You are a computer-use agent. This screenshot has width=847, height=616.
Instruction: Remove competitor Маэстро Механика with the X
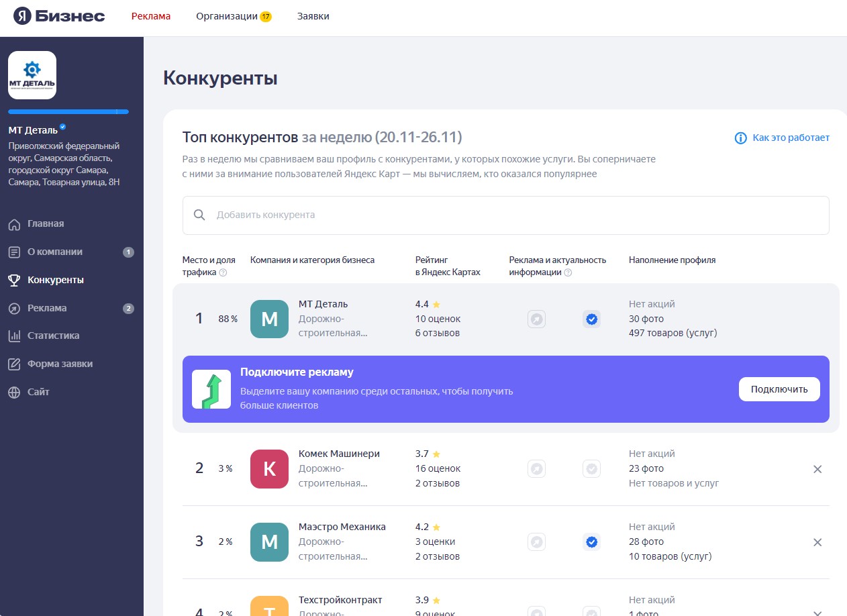[x=817, y=542]
